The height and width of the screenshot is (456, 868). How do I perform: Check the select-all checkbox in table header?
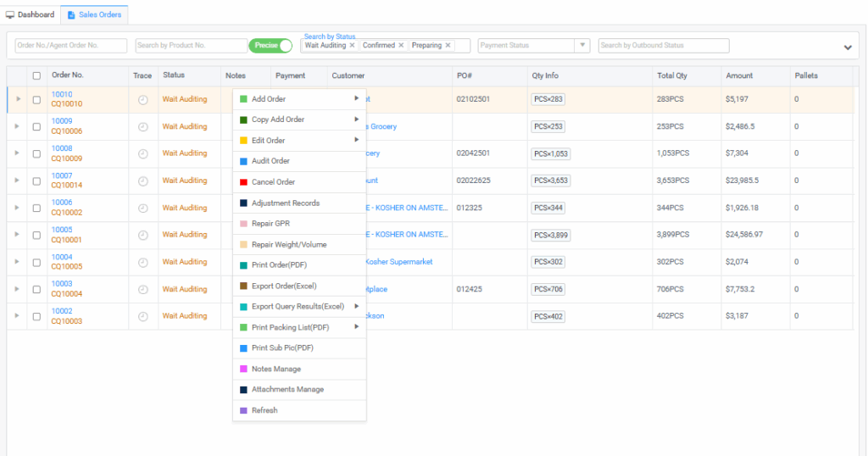point(36,75)
